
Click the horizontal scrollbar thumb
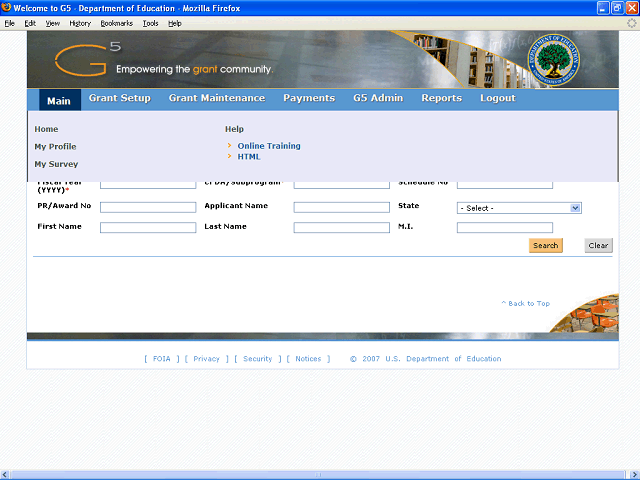point(318,475)
